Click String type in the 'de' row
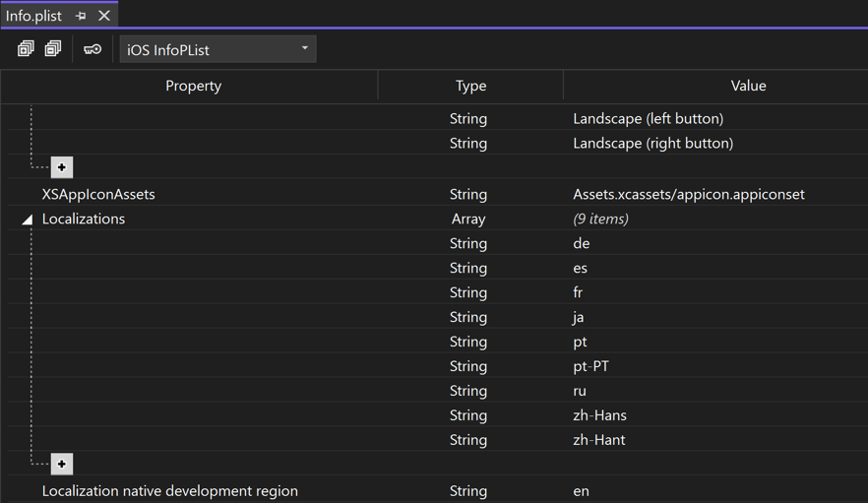Screen dimensions: 868x503 (x=468, y=244)
